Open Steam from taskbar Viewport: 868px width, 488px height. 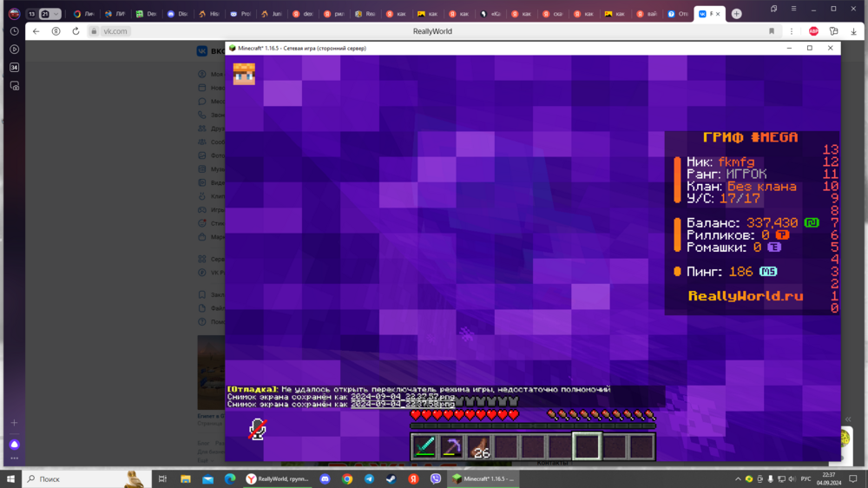(391, 478)
